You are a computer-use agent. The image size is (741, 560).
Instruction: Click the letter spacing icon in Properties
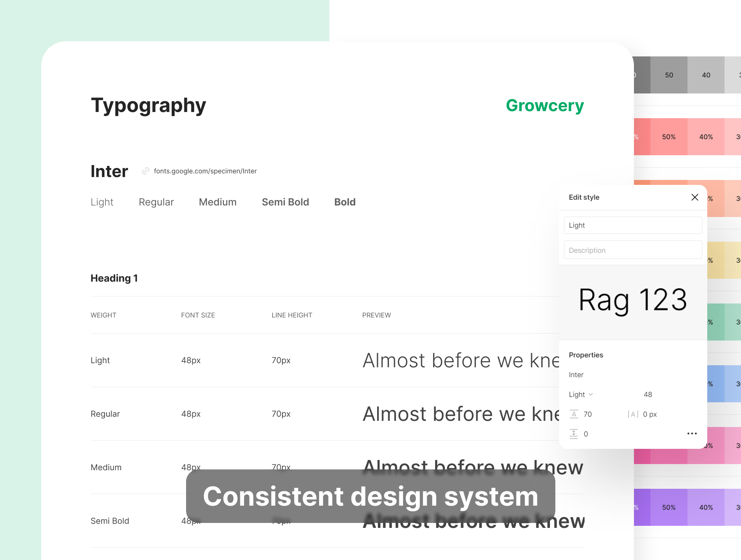tap(633, 414)
